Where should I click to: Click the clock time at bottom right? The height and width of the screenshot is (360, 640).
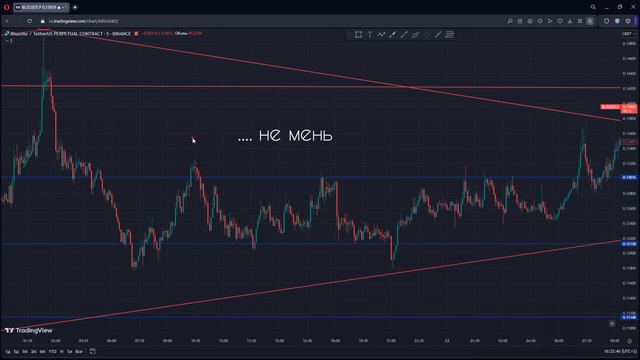[x=620, y=351]
